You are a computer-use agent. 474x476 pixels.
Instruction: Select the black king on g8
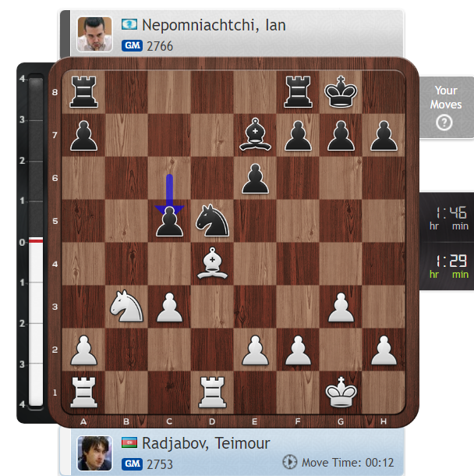pos(341,91)
